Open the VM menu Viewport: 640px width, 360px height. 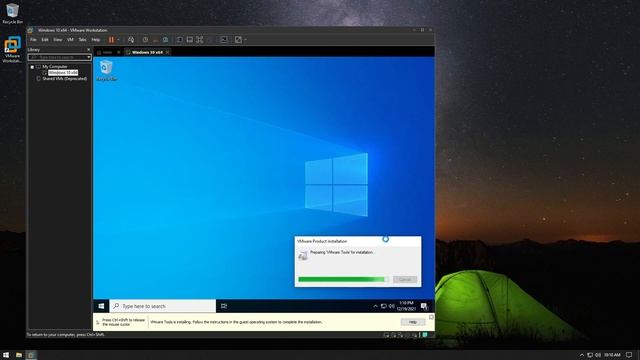point(70,40)
